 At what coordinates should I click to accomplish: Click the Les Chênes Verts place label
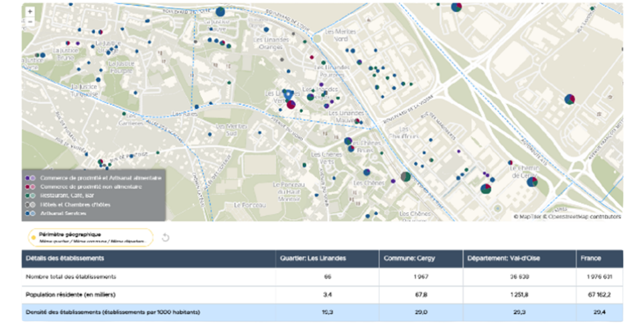[326, 158]
